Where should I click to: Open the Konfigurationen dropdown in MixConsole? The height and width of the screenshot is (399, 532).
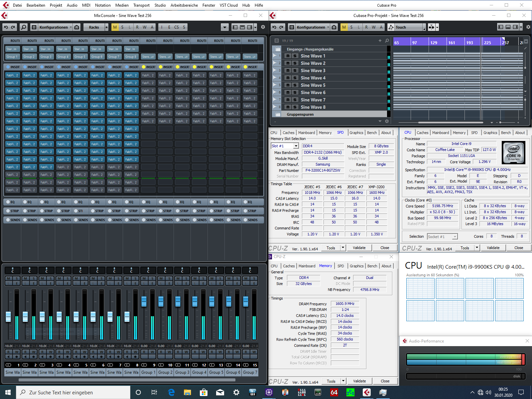click(x=53, y=27)
